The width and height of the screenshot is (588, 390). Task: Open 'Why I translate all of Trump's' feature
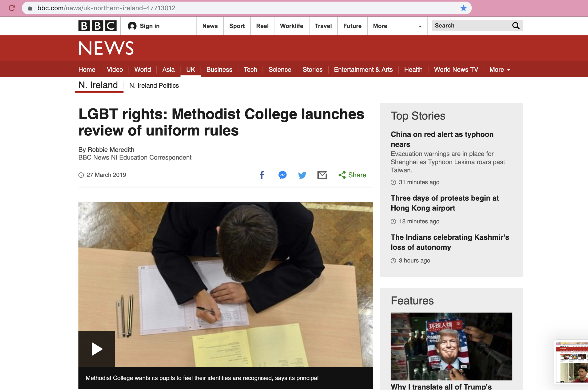[441, 386]
